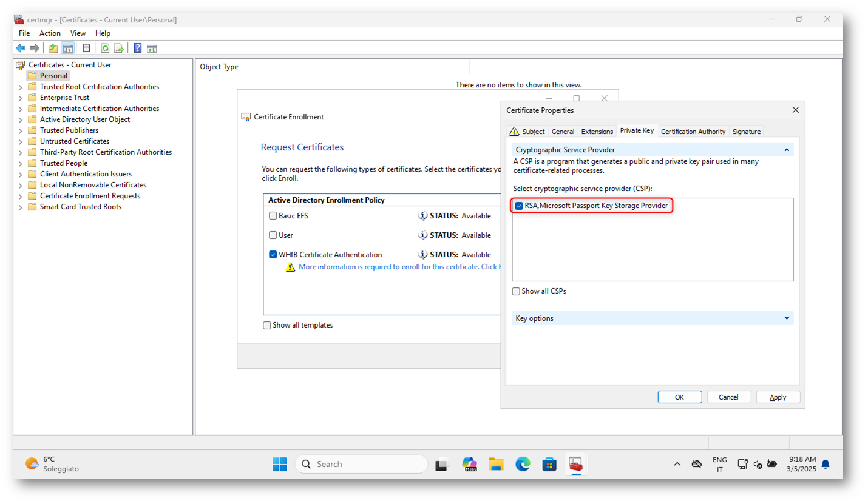Click the Forward arrow in the certmgr toolbar

coord(35,48)
